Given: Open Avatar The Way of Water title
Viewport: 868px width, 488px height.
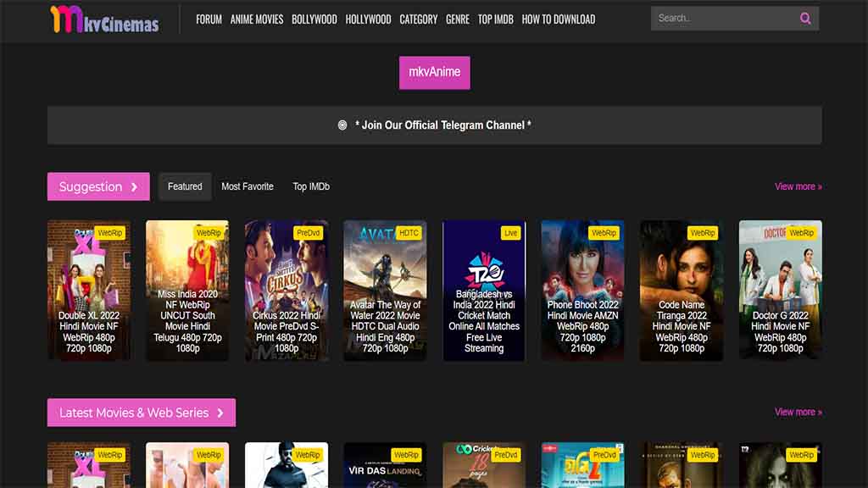Looking at the screenshot, I should pos(386,326).
